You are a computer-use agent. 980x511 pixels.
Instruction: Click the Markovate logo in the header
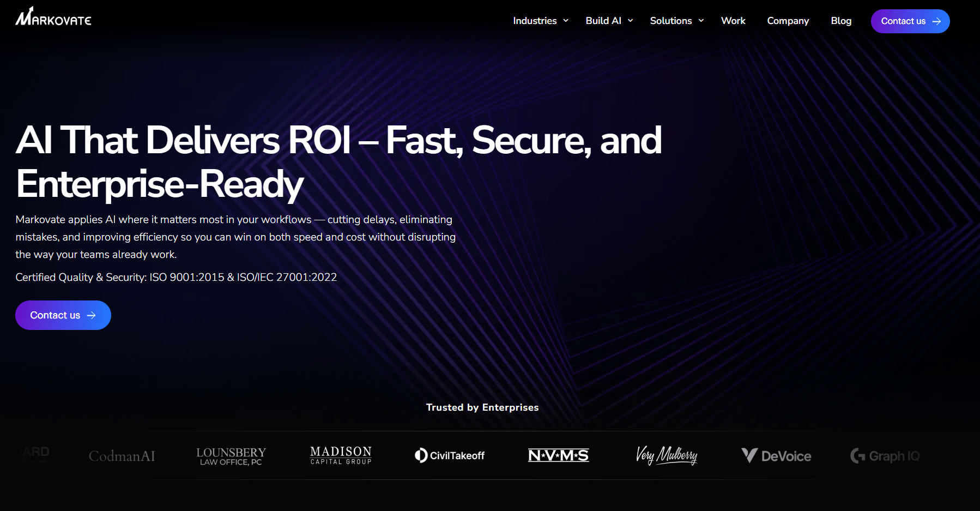tap(53, 16)
